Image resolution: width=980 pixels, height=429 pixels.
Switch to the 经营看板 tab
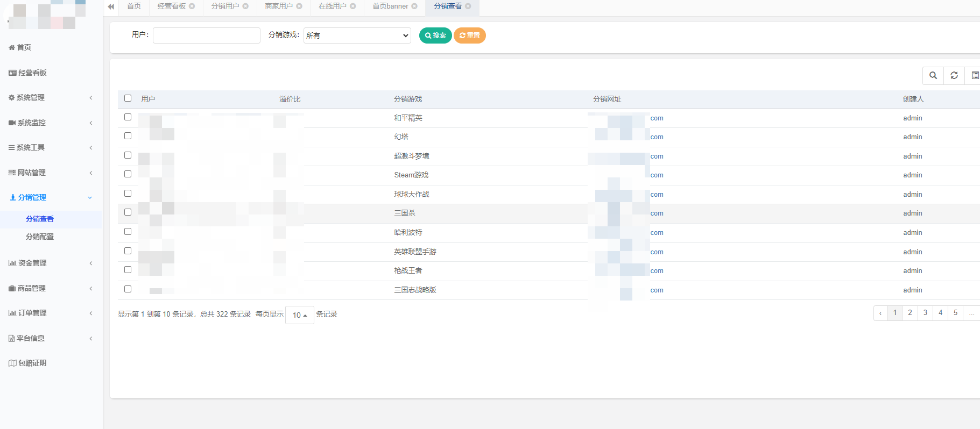[172, 6]
